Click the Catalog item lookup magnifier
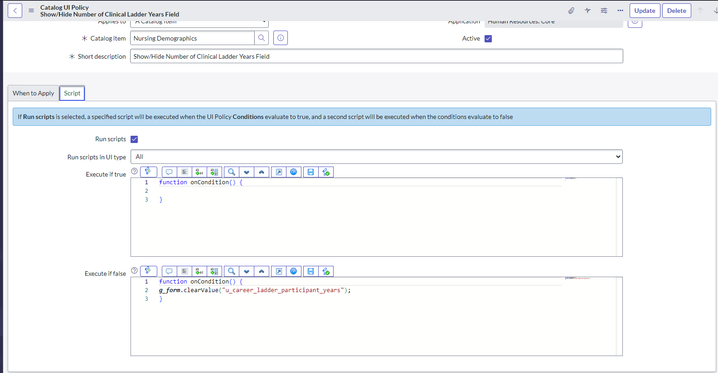This screenshot has width=718, height=373. (x=261, y=38)
